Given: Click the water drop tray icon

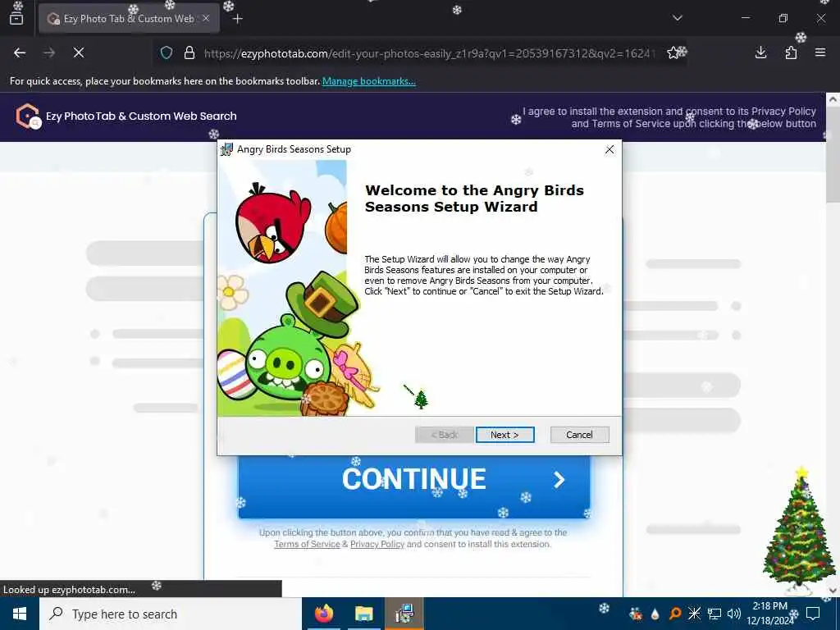Looking at the screenshot, I should pyautogui.click(x=655, y=614).
